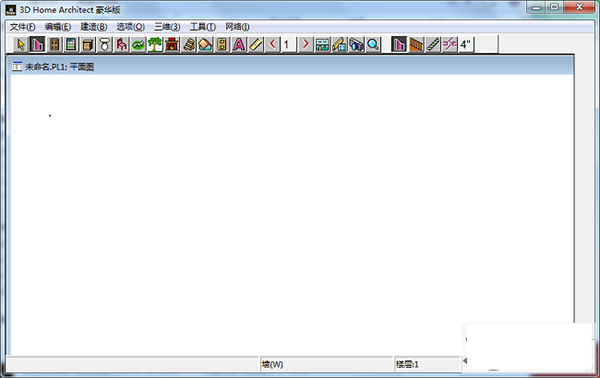600x378 pixels.
Task: Click the floor number 1 box
Action: [289, 45]
